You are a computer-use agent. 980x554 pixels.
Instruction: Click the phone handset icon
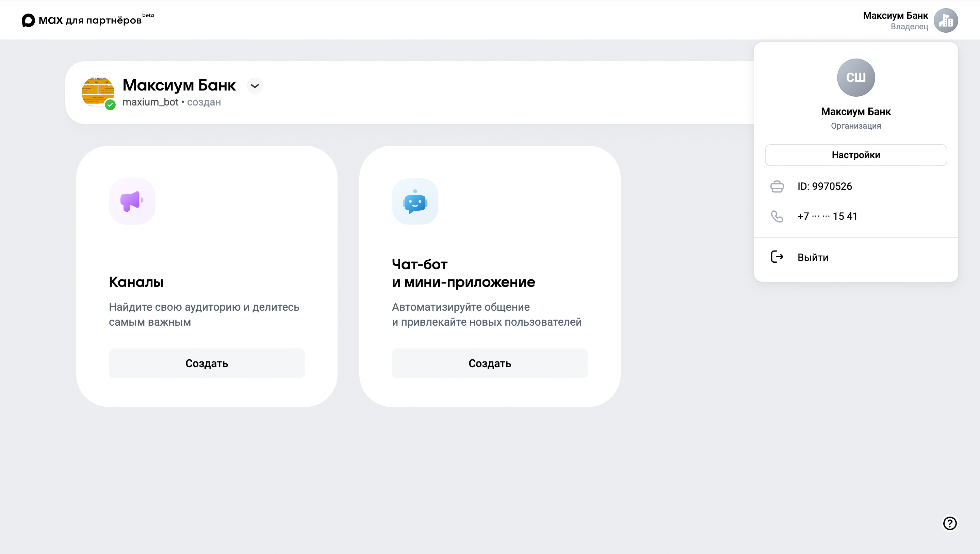[777, 216]
